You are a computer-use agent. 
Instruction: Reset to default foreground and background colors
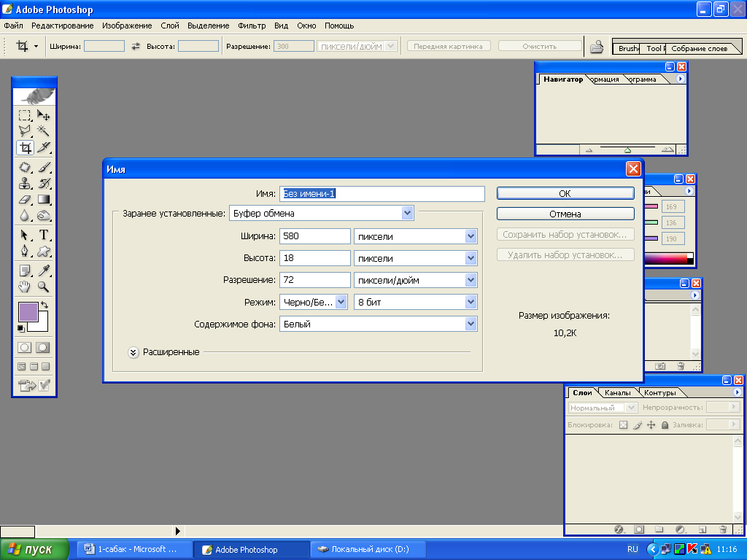(x=21, y=328)
